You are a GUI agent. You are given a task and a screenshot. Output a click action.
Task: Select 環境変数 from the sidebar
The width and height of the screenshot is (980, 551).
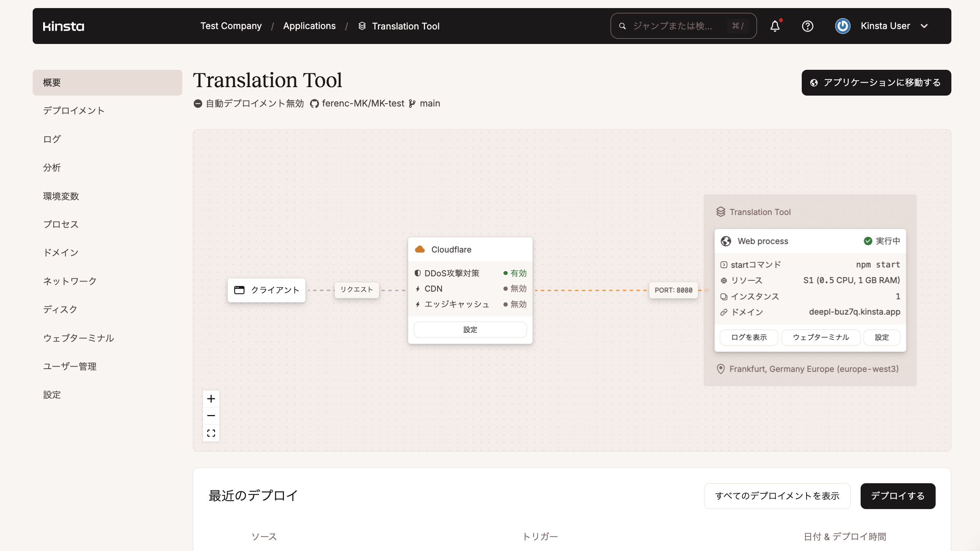pyautogui.click(x=61, y=196)
